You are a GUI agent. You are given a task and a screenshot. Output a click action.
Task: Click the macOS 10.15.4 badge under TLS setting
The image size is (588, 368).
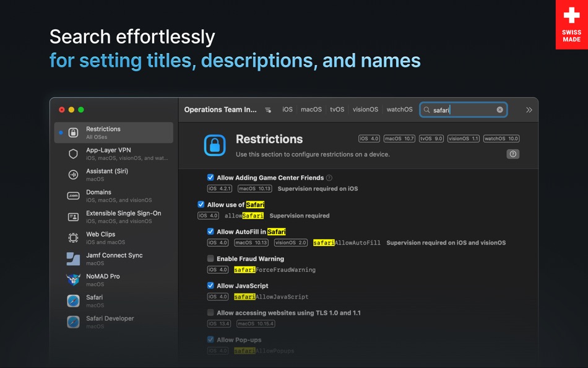(255, 323)
